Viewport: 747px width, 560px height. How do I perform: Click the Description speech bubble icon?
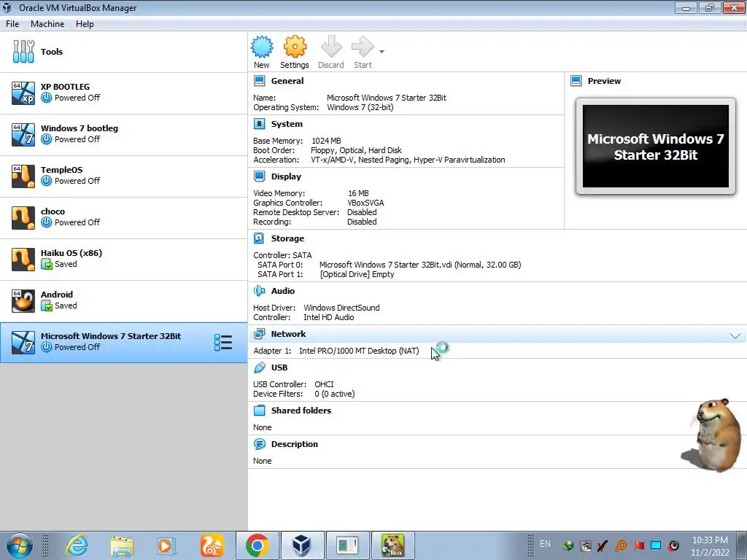tap(259, 444)
